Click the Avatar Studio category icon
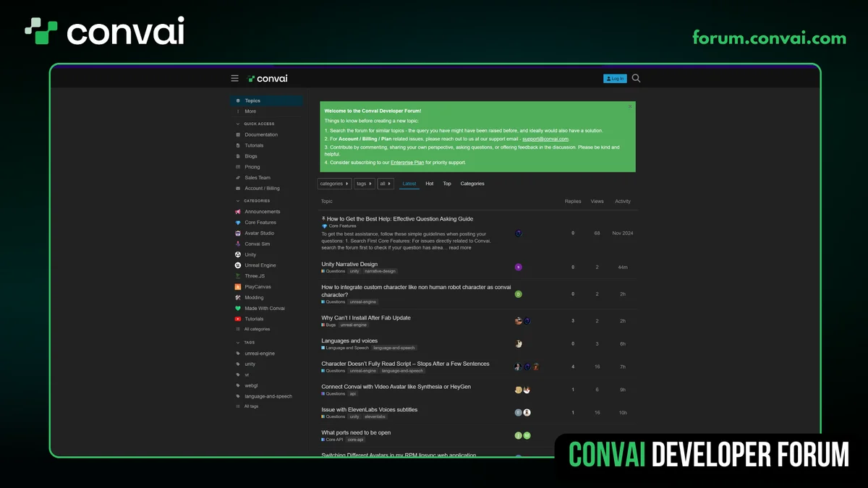The image size is (868, 488). coord(238,234)
